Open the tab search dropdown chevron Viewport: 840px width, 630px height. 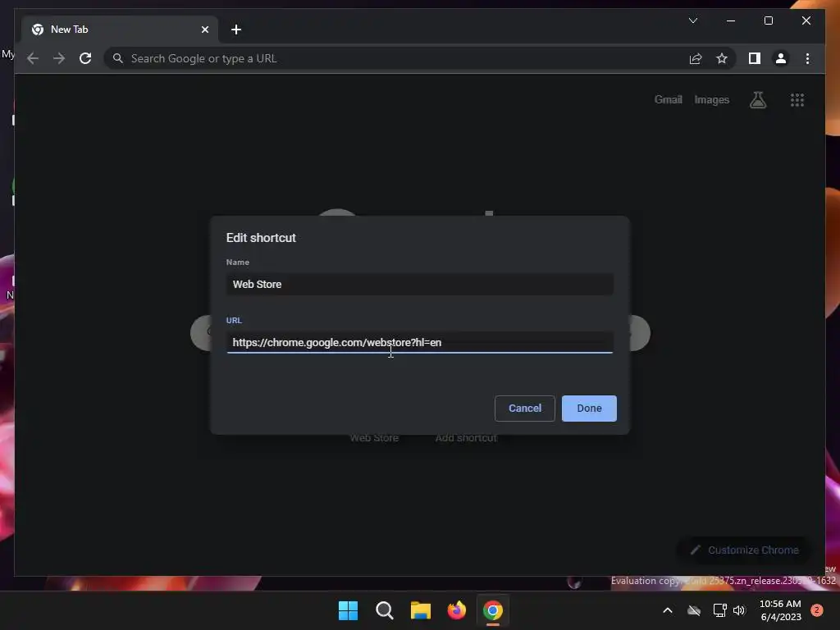692,21
